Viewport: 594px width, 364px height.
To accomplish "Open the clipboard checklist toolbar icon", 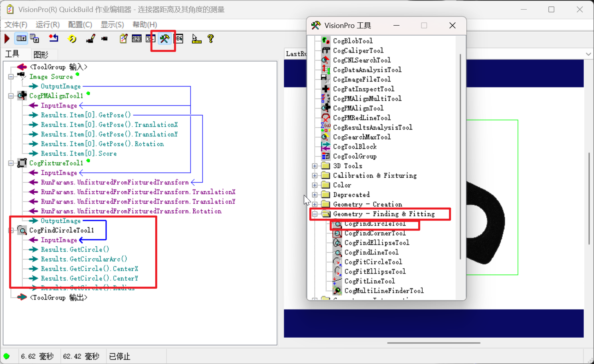I will (123, 38).
